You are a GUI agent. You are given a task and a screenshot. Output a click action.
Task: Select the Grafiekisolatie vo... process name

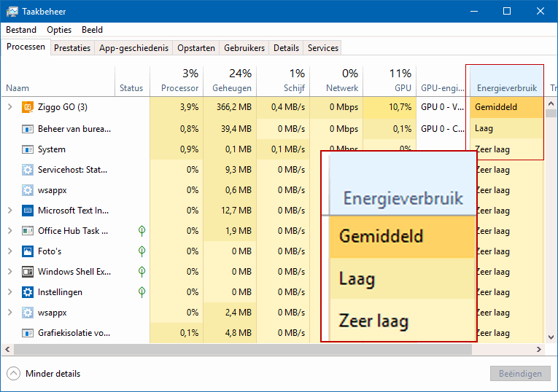point(74,333)
